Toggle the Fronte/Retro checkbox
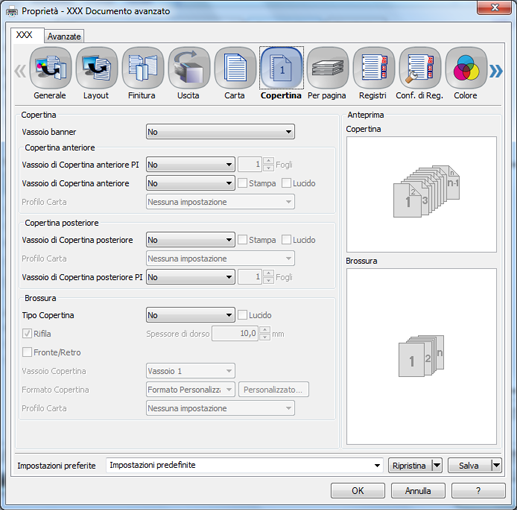The height and width of the screenshot is (510, 517). (27, 352)
